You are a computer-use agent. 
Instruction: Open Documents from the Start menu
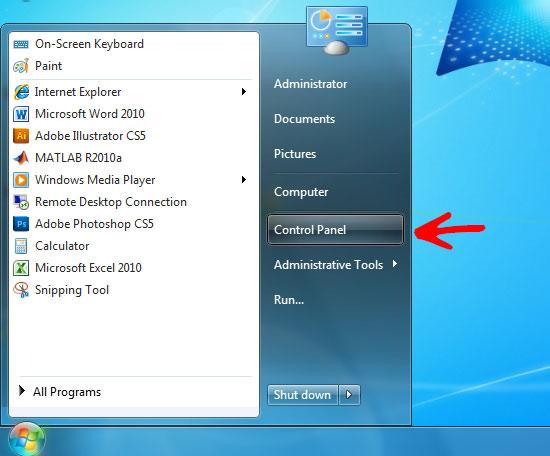point(304,119)
